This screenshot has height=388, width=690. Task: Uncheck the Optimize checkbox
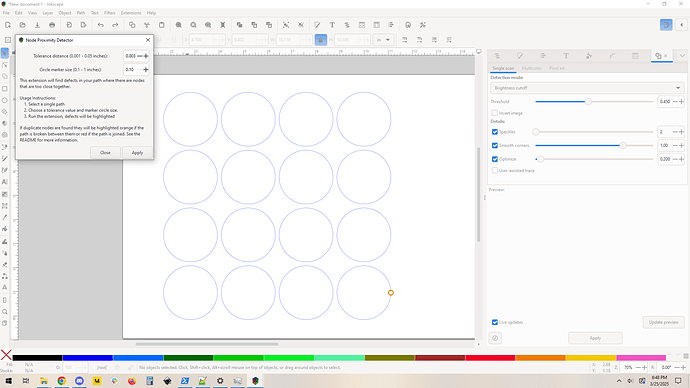pyautogui.click(x=495, y=159)
